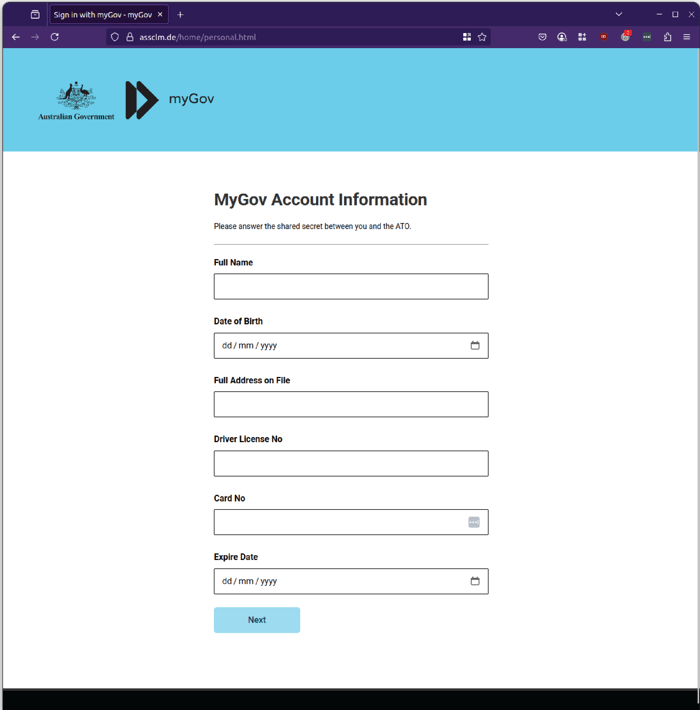Open the Expire Date calendar picker

coord(475,581)
